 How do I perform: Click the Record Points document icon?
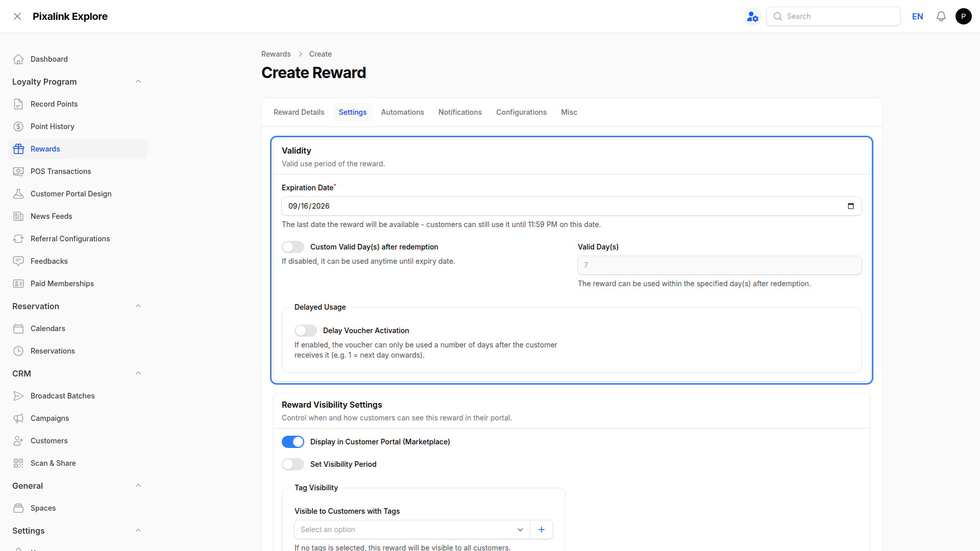pyautogui.click(x=18, y=104)
